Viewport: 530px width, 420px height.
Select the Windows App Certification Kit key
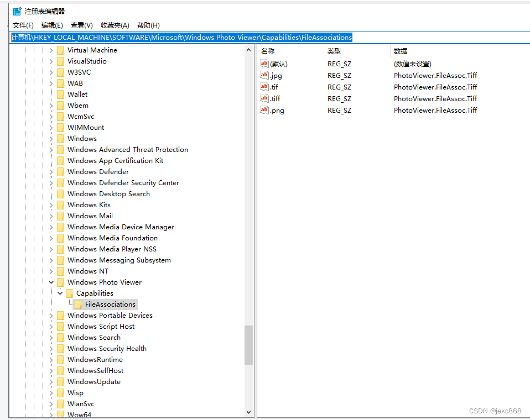(x=115, y=161)
